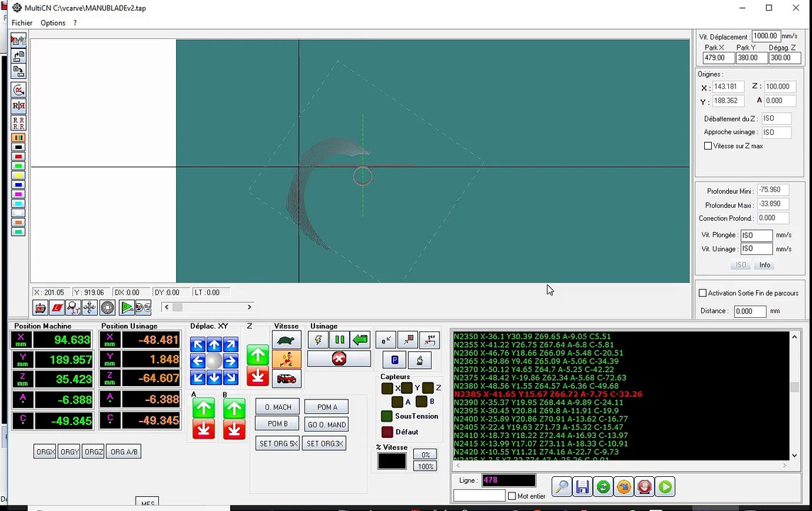Jog X left using blue left arrow
This screenshot has height=511, width=812.
(198, 361)
